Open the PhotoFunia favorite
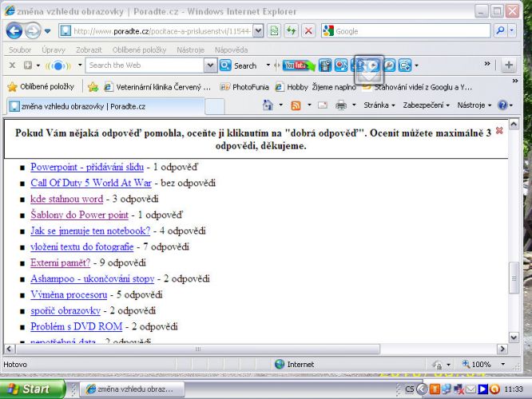Viewport: 532px width, 399px height. tap(244, 87)
